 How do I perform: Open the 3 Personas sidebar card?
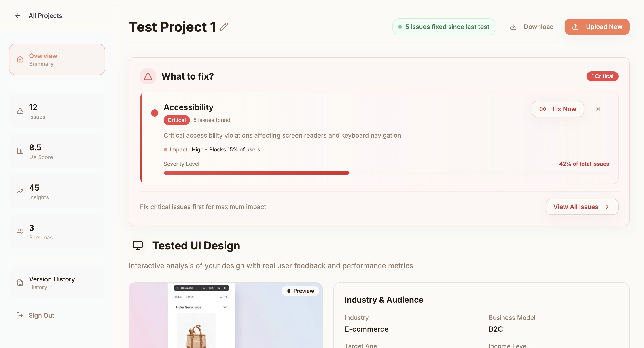(57, 232)
